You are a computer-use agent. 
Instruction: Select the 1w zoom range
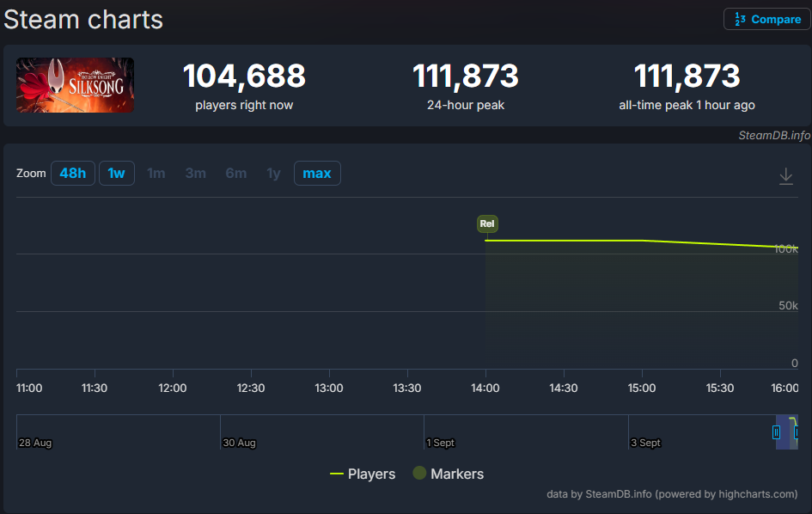(117, 173)
